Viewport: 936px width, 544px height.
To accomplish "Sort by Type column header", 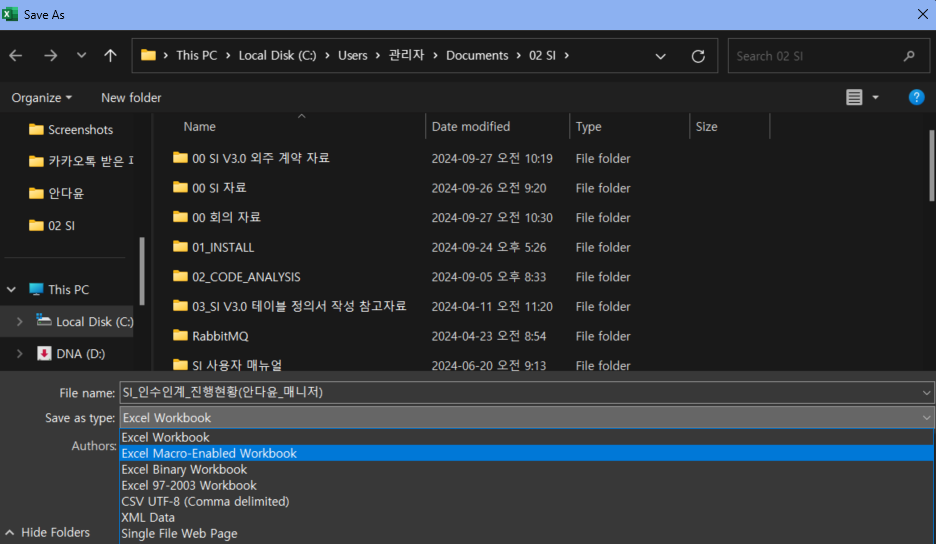I will coord(589,127).
